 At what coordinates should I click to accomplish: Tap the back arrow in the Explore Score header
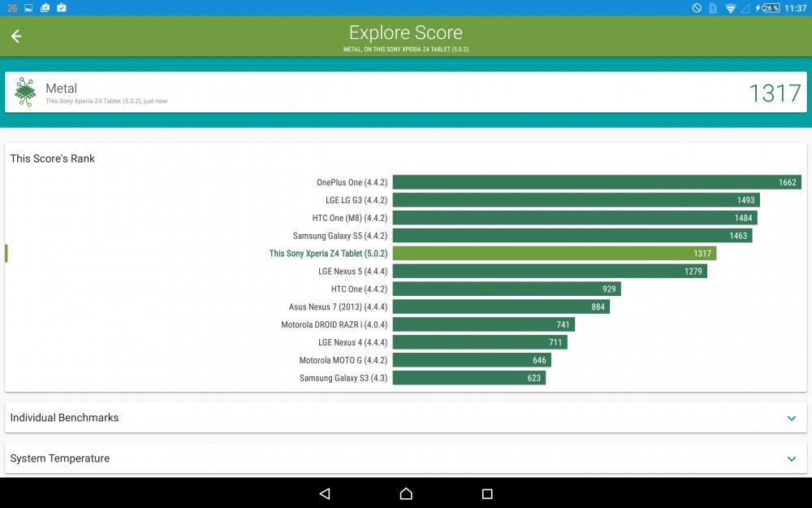click(x=16, y=37)
